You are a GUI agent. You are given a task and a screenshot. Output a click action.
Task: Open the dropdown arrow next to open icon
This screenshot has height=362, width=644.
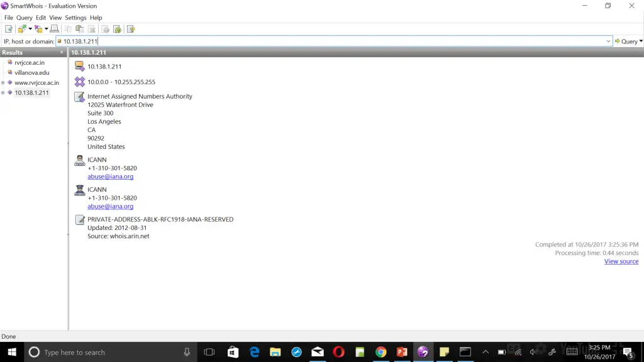(30, 29)
